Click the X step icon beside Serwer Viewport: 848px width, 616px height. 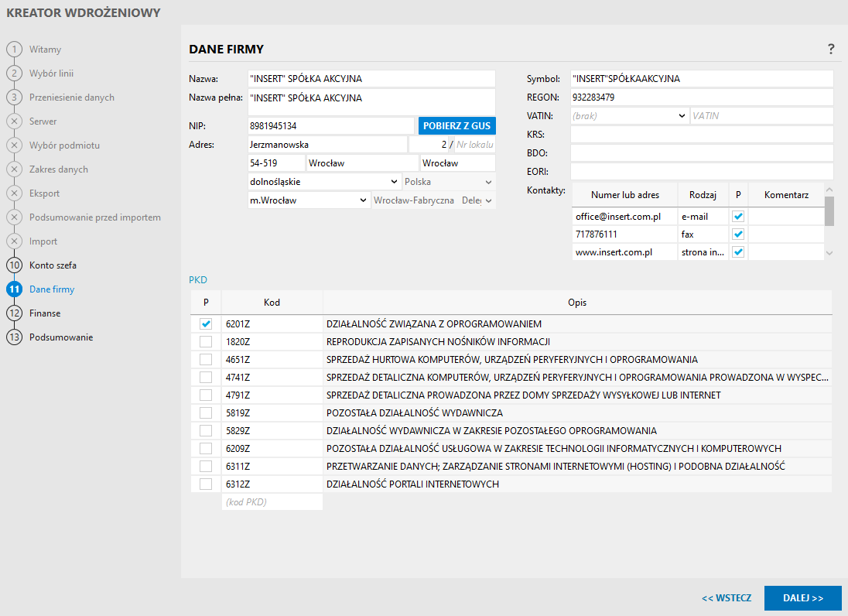pyautogui.click(x=15, y=121)
